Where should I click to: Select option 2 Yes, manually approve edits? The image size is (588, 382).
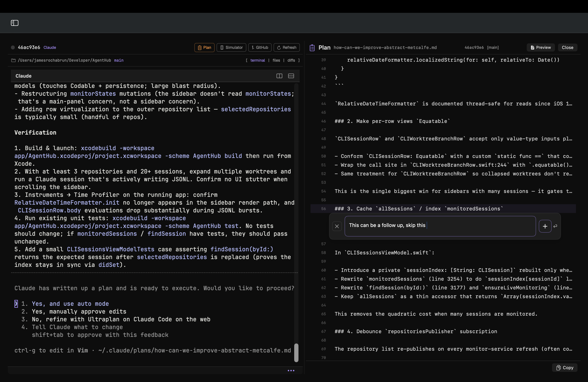79,312
